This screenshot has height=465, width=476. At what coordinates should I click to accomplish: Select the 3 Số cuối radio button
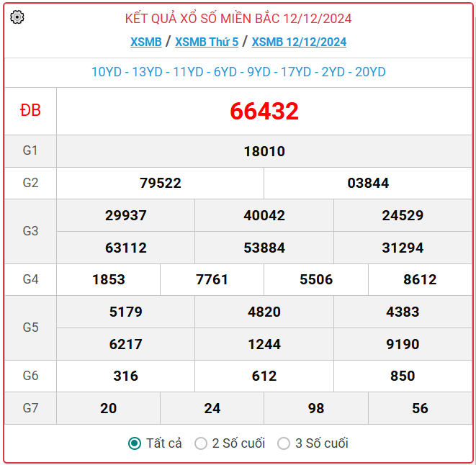(284, 443)
